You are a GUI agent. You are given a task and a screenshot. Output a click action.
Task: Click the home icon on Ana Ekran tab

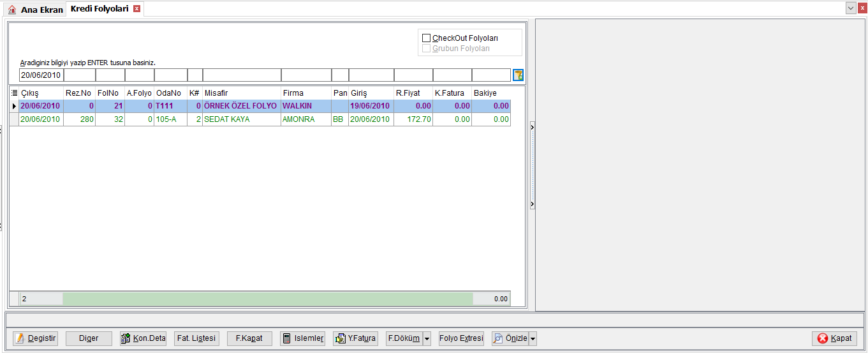coord(11,10)
